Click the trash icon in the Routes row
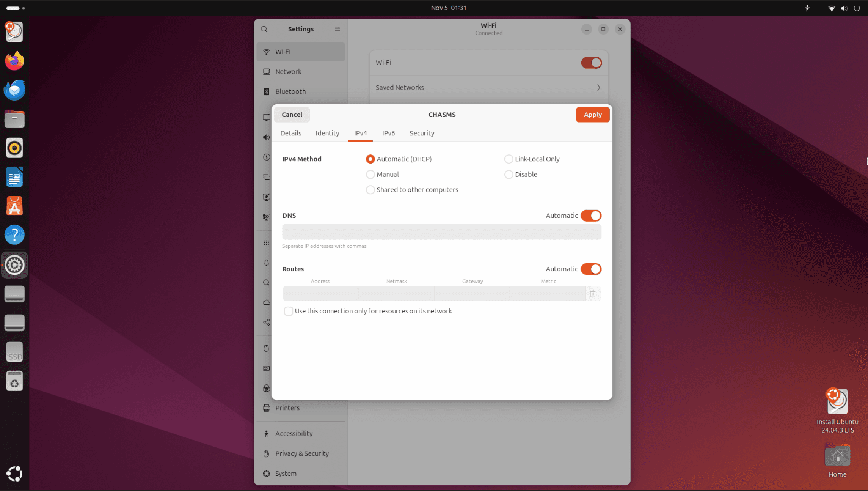 pos(592,293)
